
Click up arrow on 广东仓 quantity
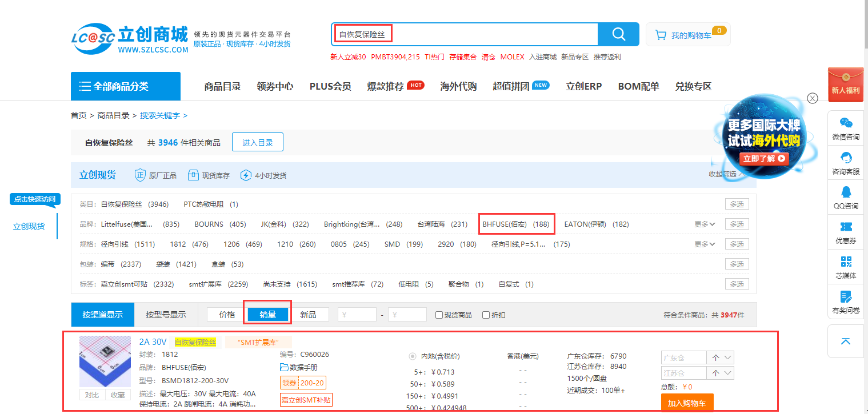point(715,358)
